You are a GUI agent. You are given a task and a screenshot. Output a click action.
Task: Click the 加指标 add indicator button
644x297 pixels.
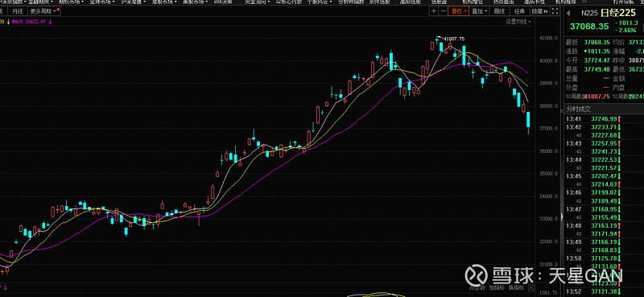coord(497,287)
